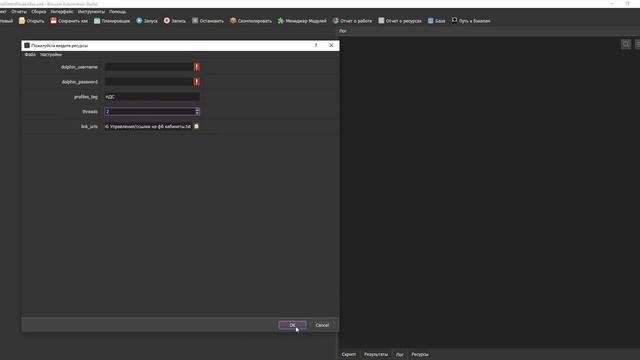Open the Помощь menu

(118, 11)
